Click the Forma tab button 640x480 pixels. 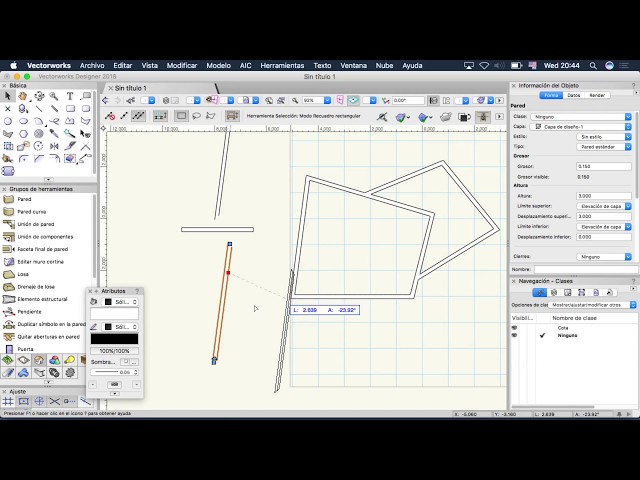(551, 95)
